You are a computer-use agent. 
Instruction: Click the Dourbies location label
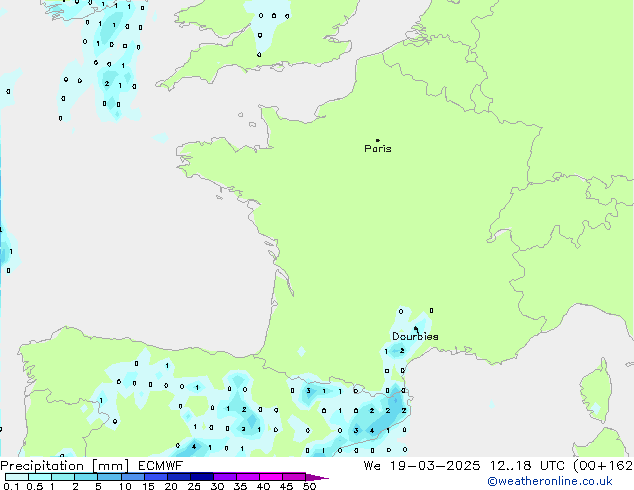point(415,336)
